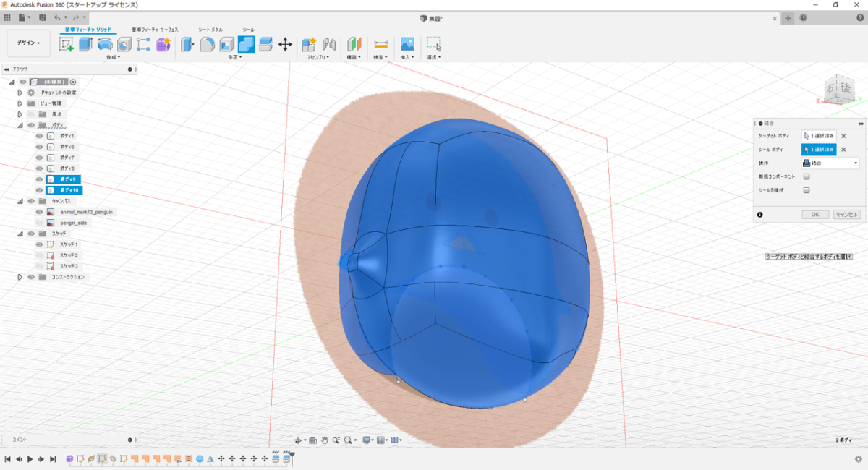This screenshot has height=470, width=868.
Task: Switch to ツール tab
Action: click(x=248, y=30)
